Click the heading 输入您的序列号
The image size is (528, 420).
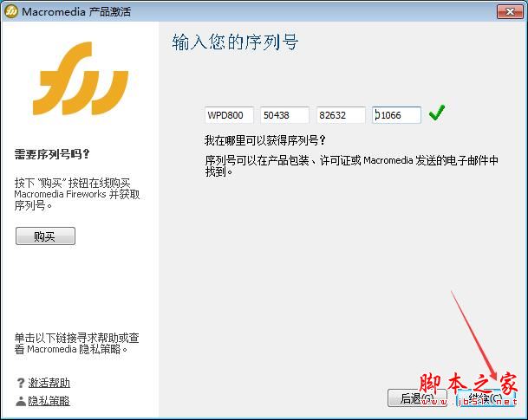(x=235, y=42)
